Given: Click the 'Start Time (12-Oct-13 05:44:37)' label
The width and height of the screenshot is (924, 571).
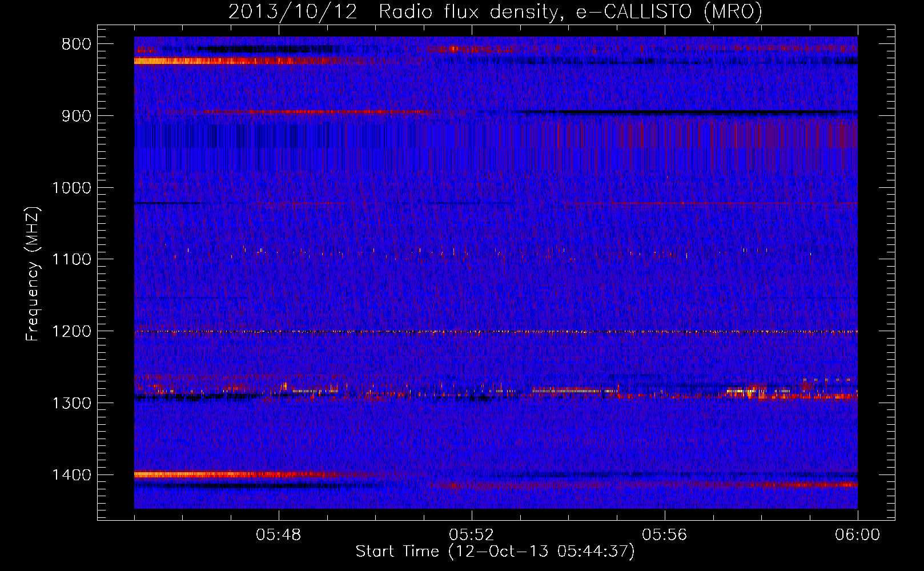Looking at the screenshot, I should click(495, 552).
